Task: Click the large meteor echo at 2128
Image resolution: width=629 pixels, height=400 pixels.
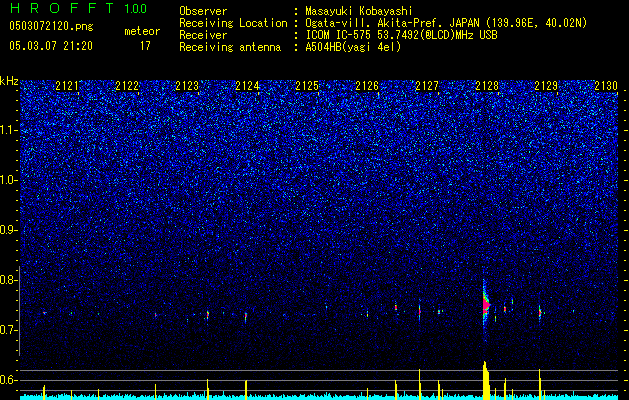Action: coord(486,307)
